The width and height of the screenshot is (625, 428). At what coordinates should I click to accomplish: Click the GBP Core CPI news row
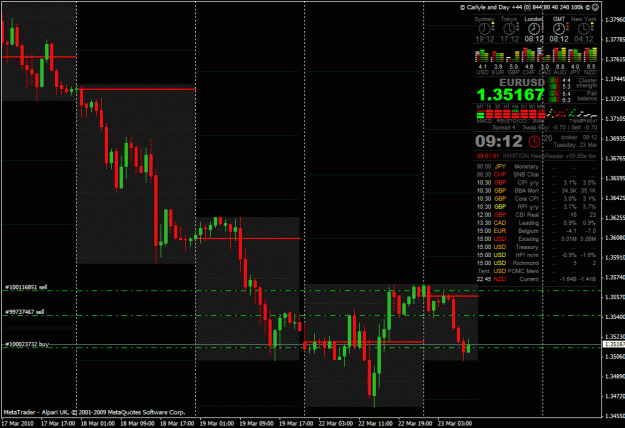pyautogui.click(x=536, y=198)
